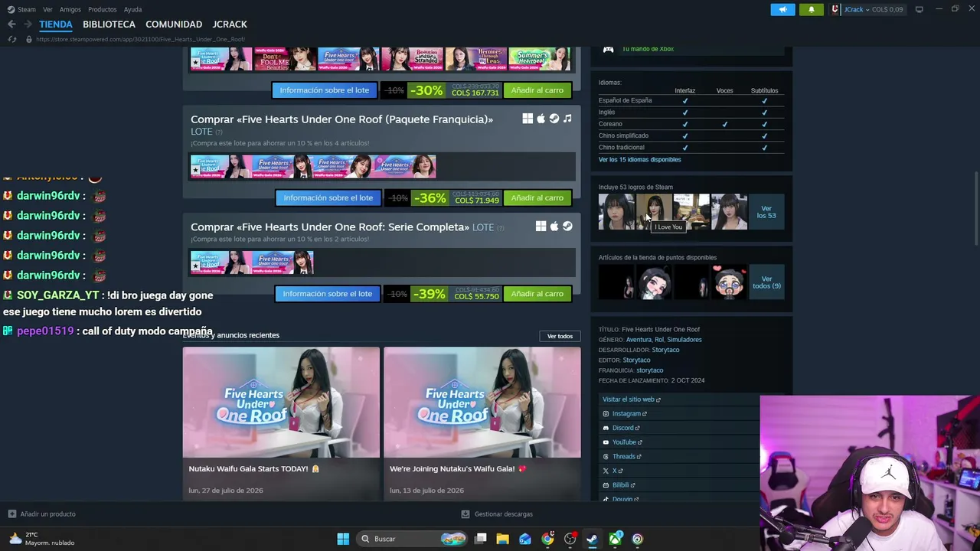Open the game's Instagram link
Image resolution: width=980 pixels, height=551 pixels.
pyautogui.click(x=629, y=414)
